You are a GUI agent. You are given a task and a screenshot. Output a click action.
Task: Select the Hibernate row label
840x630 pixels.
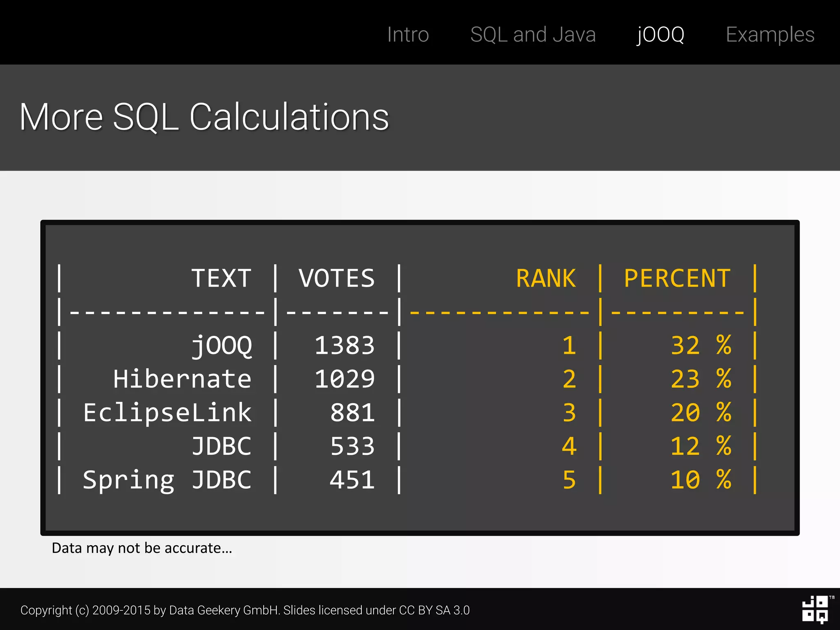pos(182,379)
